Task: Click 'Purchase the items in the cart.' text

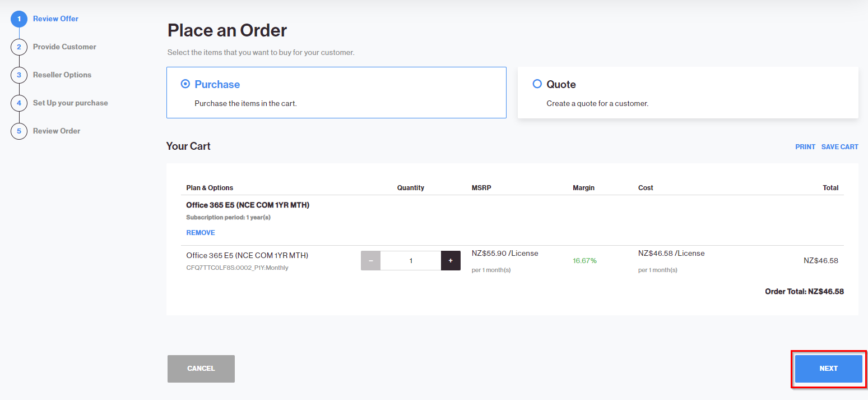Action: pos(245,103)
